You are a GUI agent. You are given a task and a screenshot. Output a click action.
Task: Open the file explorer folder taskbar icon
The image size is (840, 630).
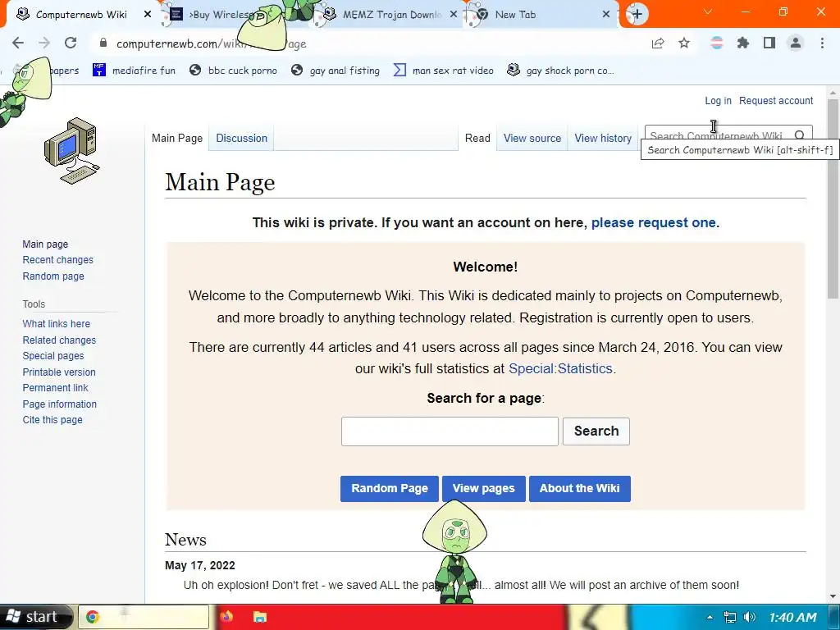[260, 617]
